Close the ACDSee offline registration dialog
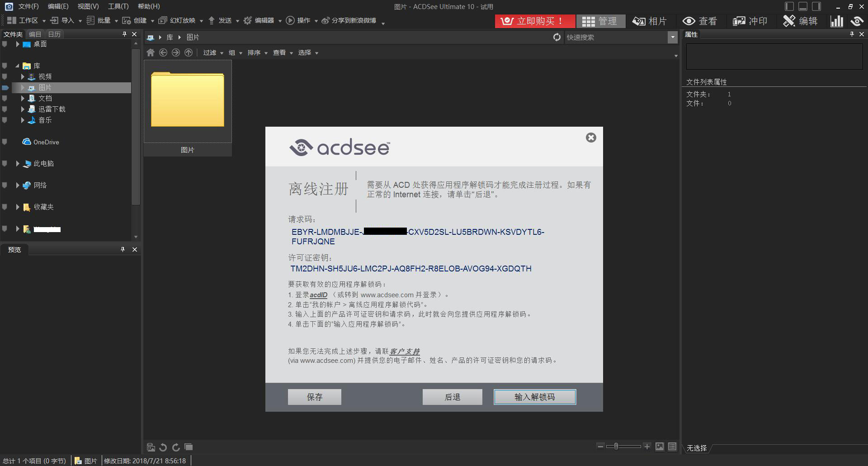868x466 pixels. click(591, 138)
